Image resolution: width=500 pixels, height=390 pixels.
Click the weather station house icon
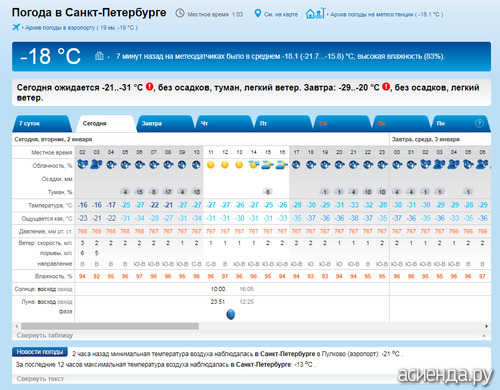(315, 13)
